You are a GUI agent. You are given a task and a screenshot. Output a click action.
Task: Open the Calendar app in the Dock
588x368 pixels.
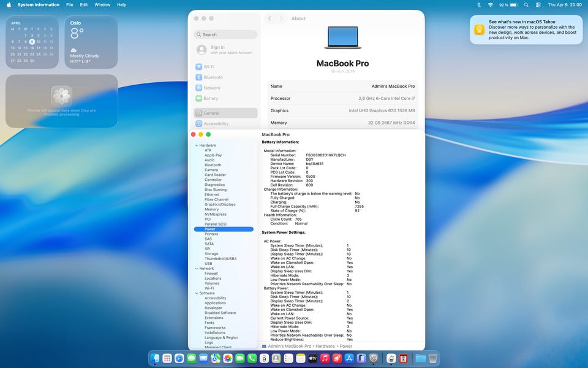point(264,358)
